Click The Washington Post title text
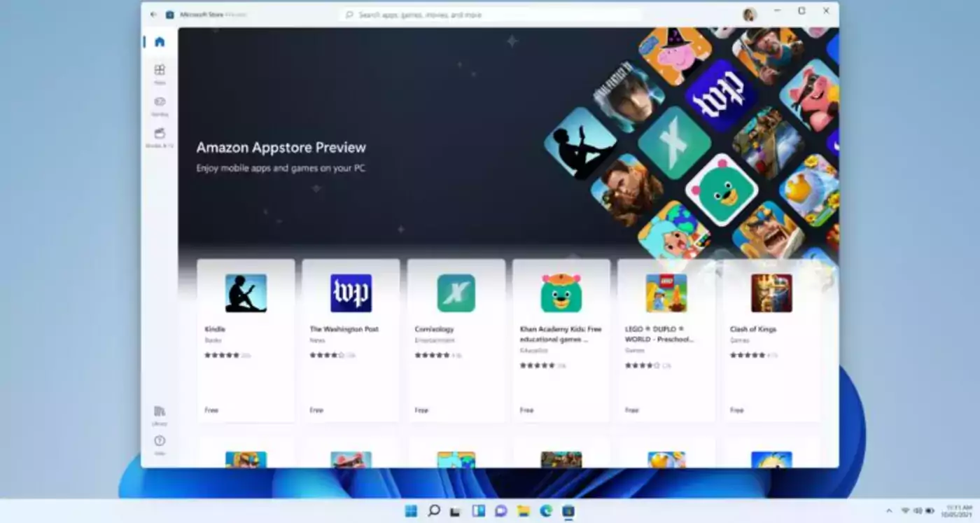 (x=344, y=329)
